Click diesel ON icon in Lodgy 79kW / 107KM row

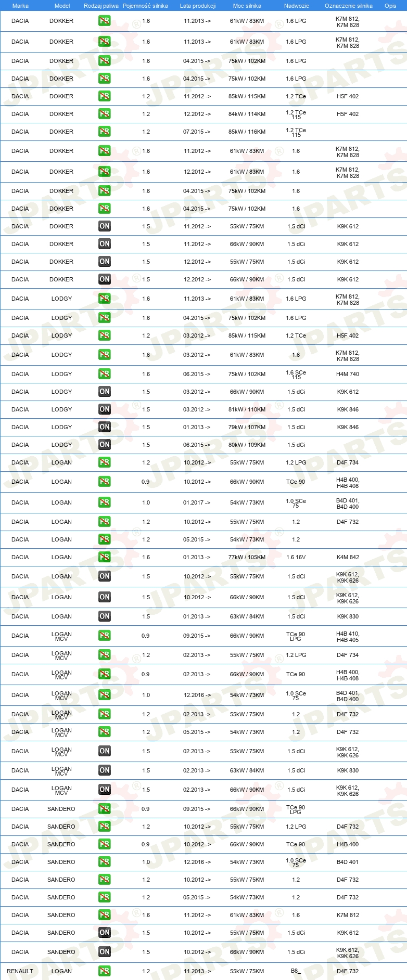click(x=105, y=427)
